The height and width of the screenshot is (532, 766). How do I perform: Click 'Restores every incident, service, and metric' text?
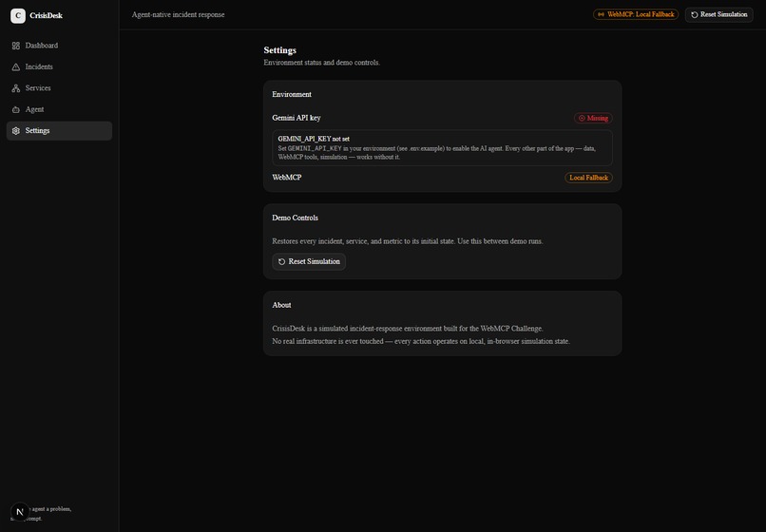[408, 241]
